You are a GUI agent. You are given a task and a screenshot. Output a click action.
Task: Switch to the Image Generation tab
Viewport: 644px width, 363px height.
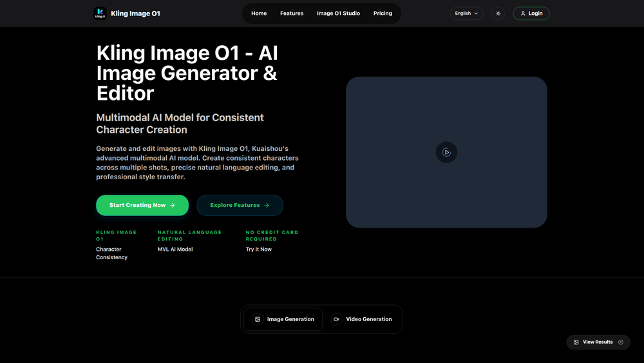tap(283, 319)
